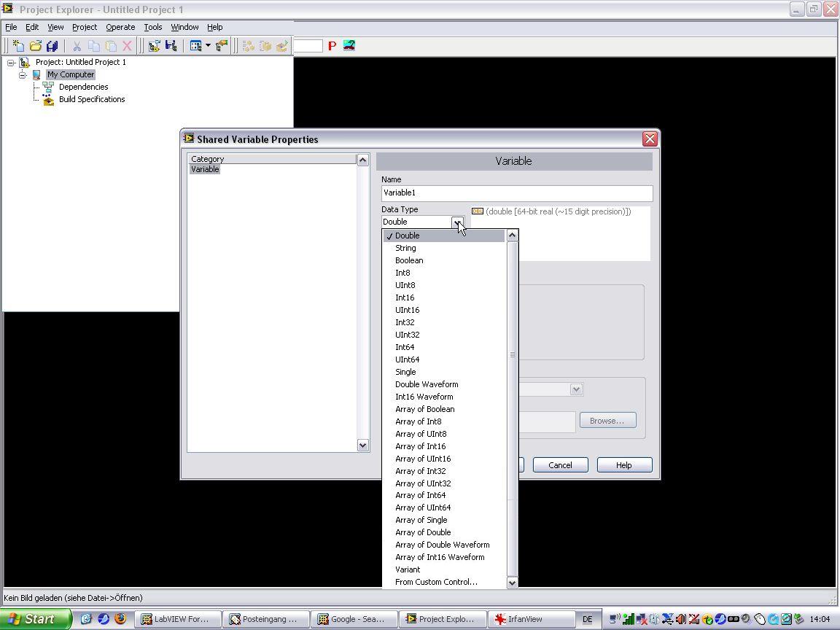Click the Help button in dialog
Screen dimensions: 840x630
click(x=624, y=465)
